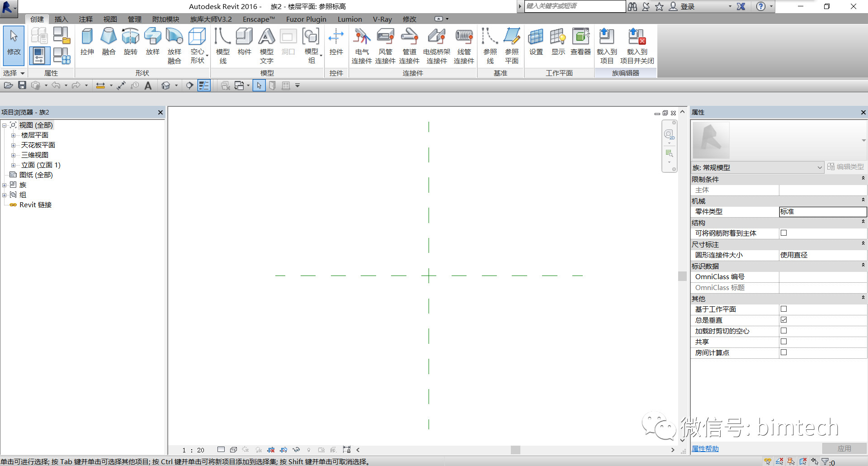Open the 属性帮助 link
Screen dimensions: 868x466
705,449
